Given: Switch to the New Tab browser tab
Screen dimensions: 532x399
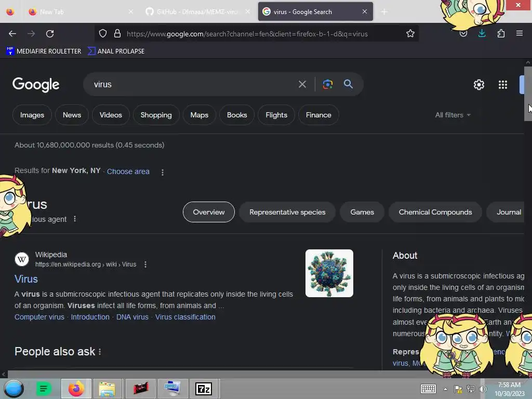Looking at the screenshot, I should [81, 11].
